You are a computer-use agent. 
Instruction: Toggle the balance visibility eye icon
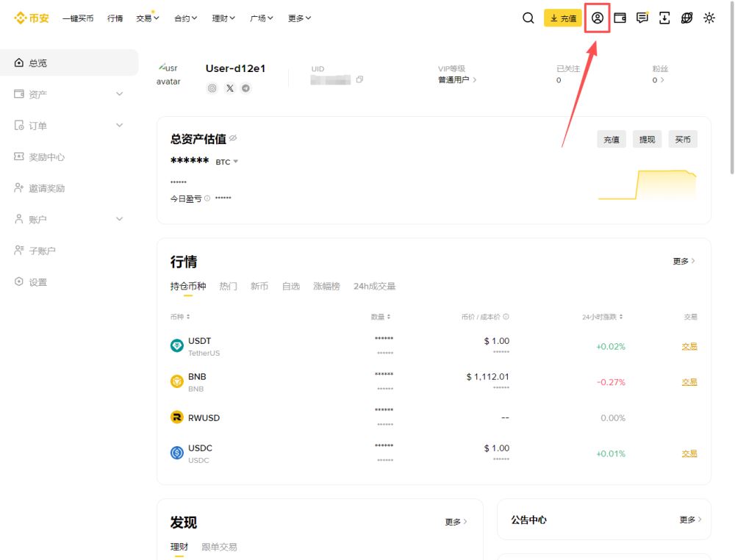[x=234, y=137]
